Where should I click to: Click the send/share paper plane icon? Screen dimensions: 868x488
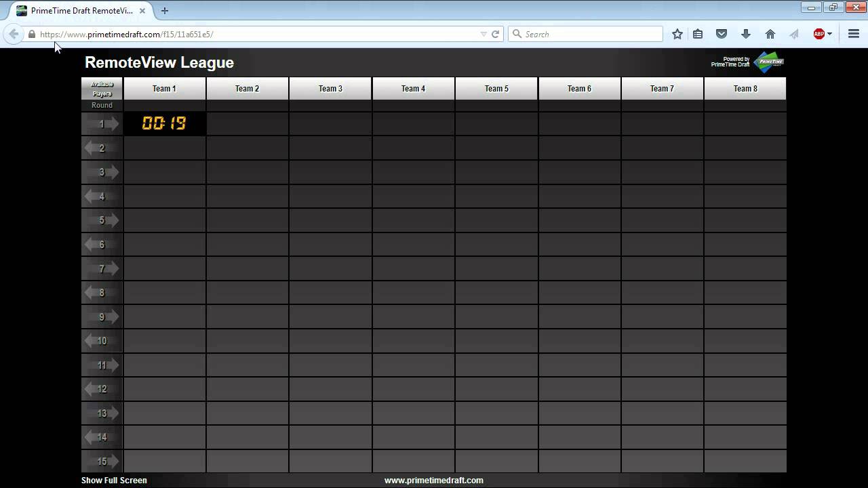tap(794, 34)
